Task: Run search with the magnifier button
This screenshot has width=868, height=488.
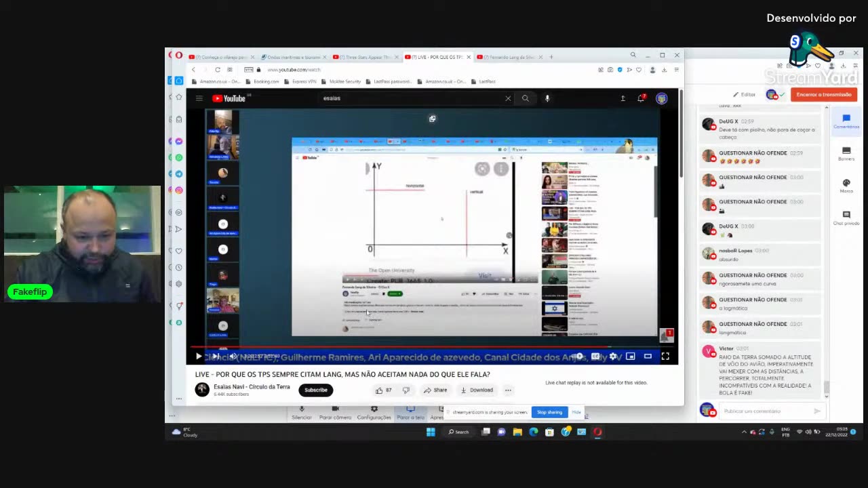Action: coord(525,98)
